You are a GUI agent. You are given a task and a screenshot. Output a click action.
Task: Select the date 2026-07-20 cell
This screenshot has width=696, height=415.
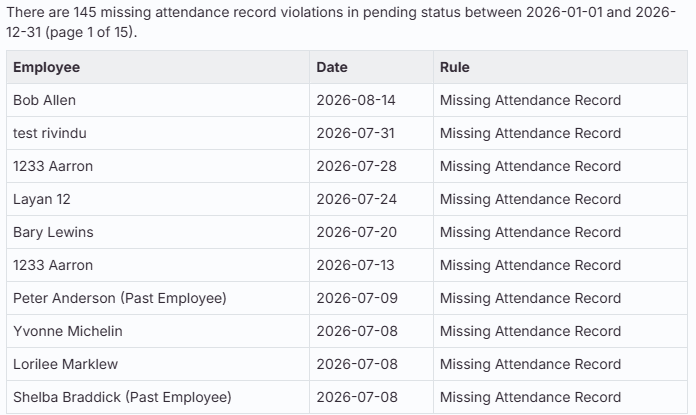(371, 232)
